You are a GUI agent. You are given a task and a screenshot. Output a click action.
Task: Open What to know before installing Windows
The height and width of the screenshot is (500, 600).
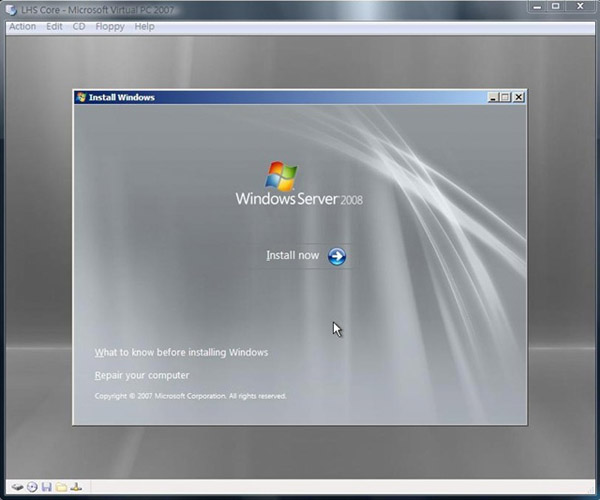point(181,353)
